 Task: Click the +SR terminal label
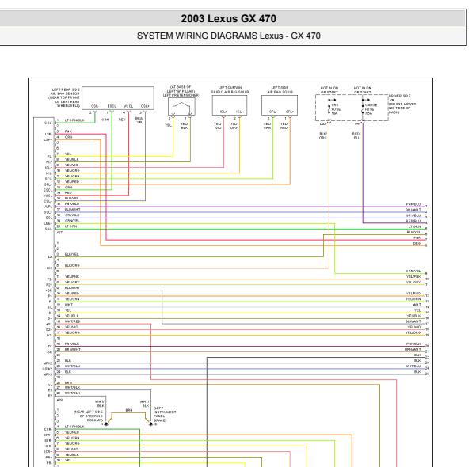click(x=48, y=290)
